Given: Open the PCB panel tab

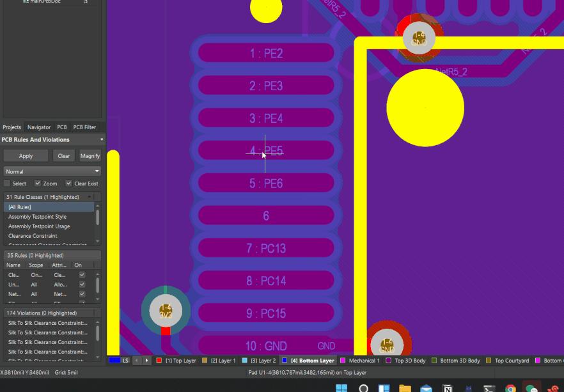Looking at the screenshot, I should (62, 127).
